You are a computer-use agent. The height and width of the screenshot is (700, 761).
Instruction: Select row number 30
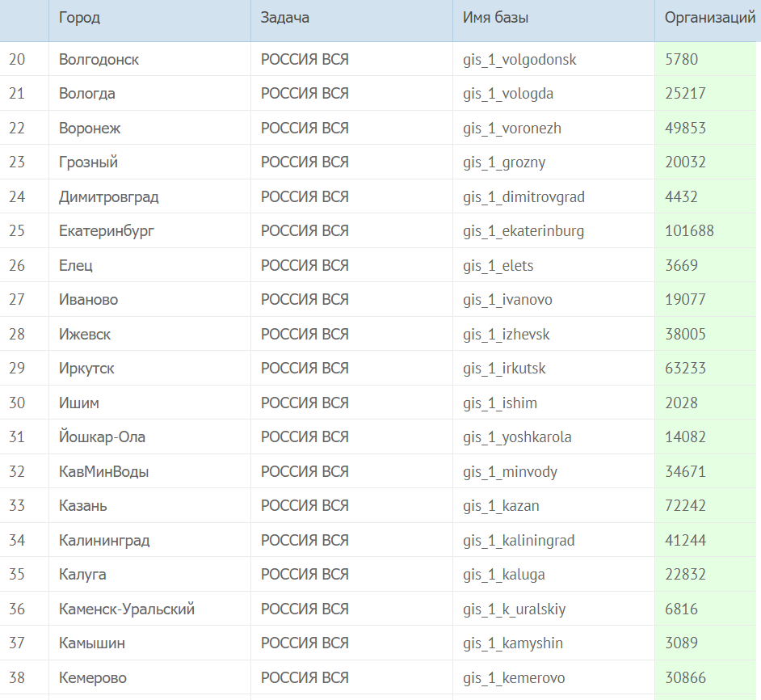tap(17, 403)
